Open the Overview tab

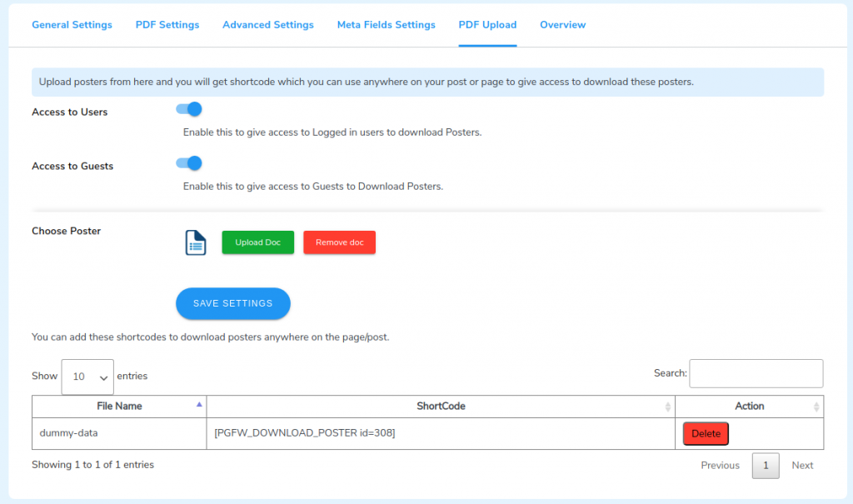pyautogui.click(x=562, y=25)
